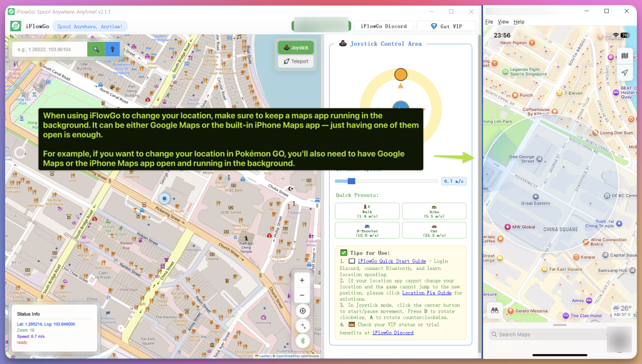The width and height of the screenshot is (642, 364).
Task: Click the Spoof Anywhere, Anytime! badge
Action: [90, 26]
